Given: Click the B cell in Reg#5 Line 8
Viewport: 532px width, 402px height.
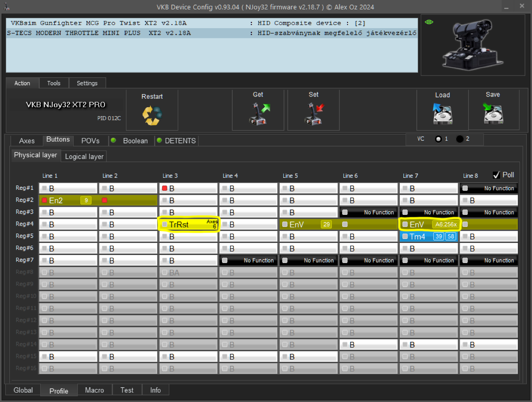Looking at the screenshot, I should 489,236.
